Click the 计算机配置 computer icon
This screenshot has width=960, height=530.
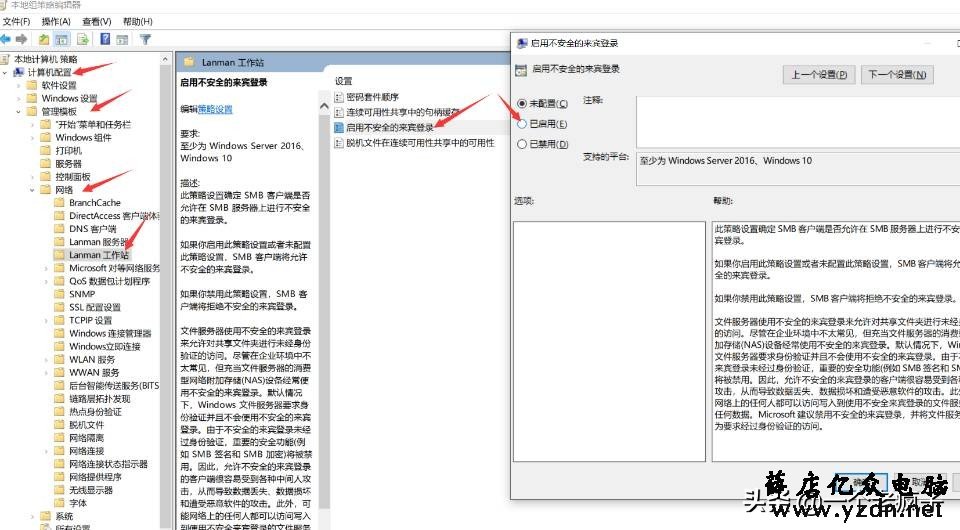tap(19, 72)
